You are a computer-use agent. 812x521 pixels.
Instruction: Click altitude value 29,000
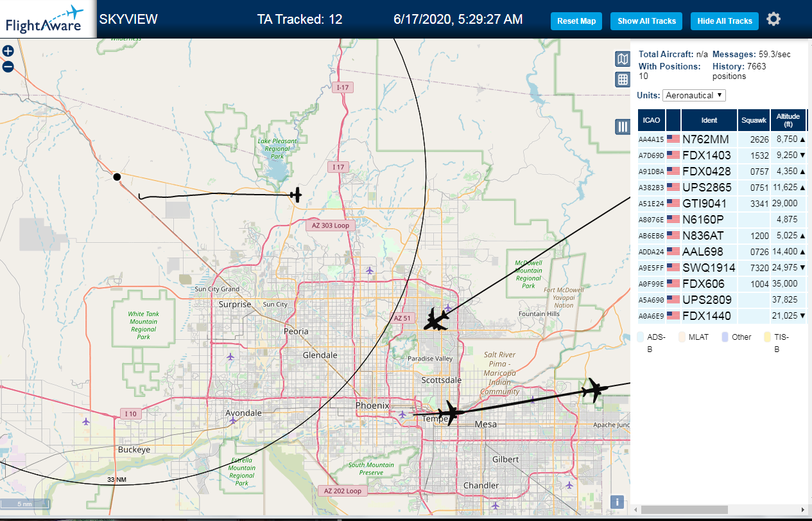786,203
